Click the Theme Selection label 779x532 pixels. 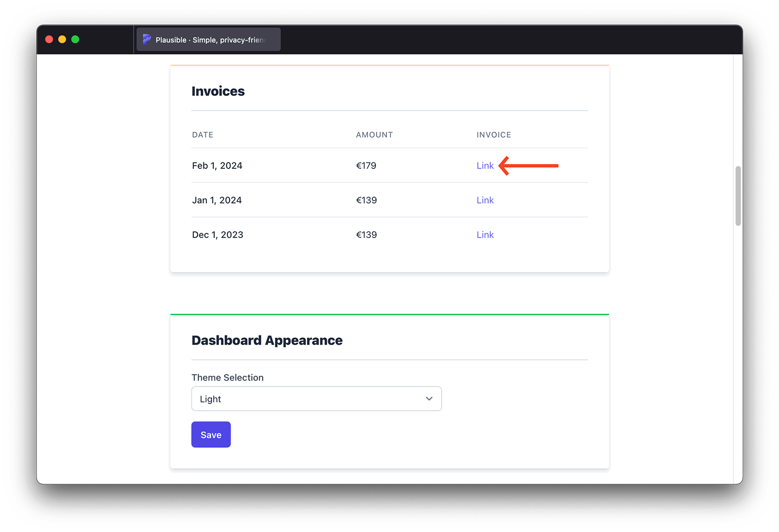tap(227, 377)
